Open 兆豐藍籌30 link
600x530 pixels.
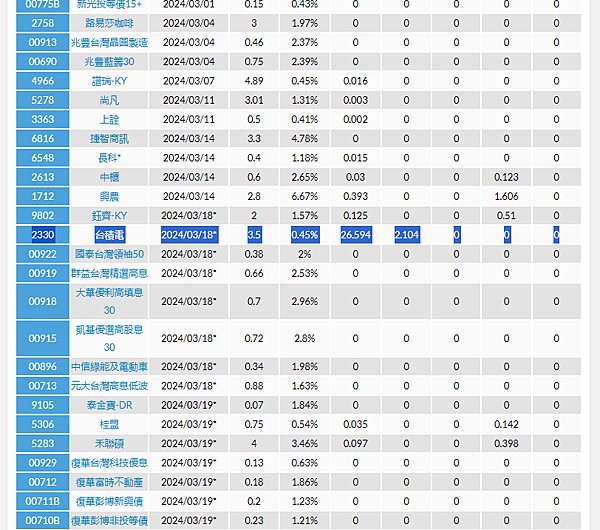coord(109,62)
